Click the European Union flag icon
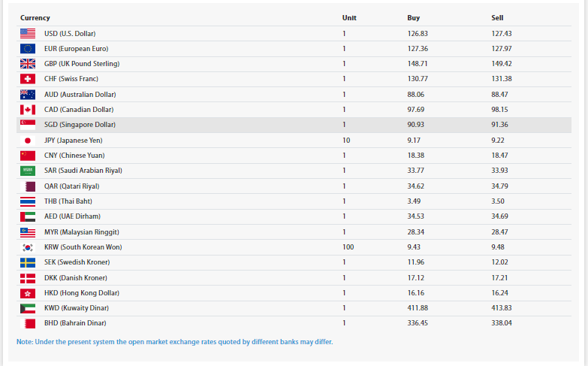The height and width of the screenshot is (366, 588). (28, 49)
